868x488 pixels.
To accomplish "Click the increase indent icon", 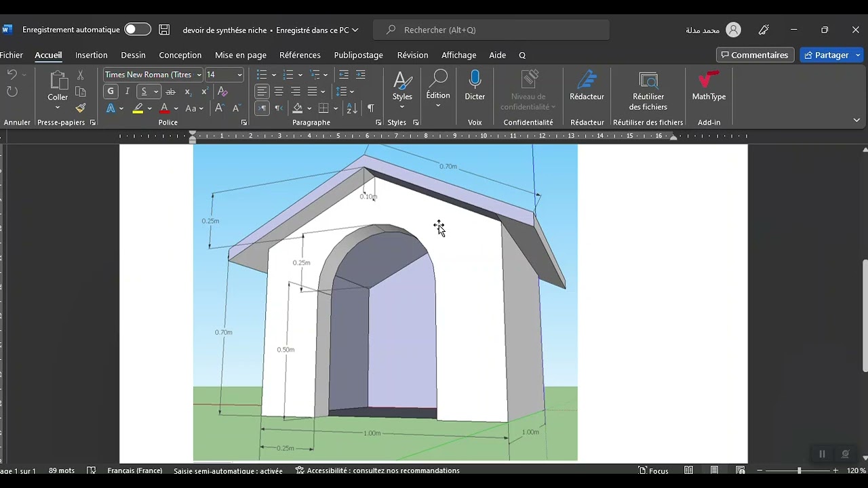I will click(x=361, y=75).
